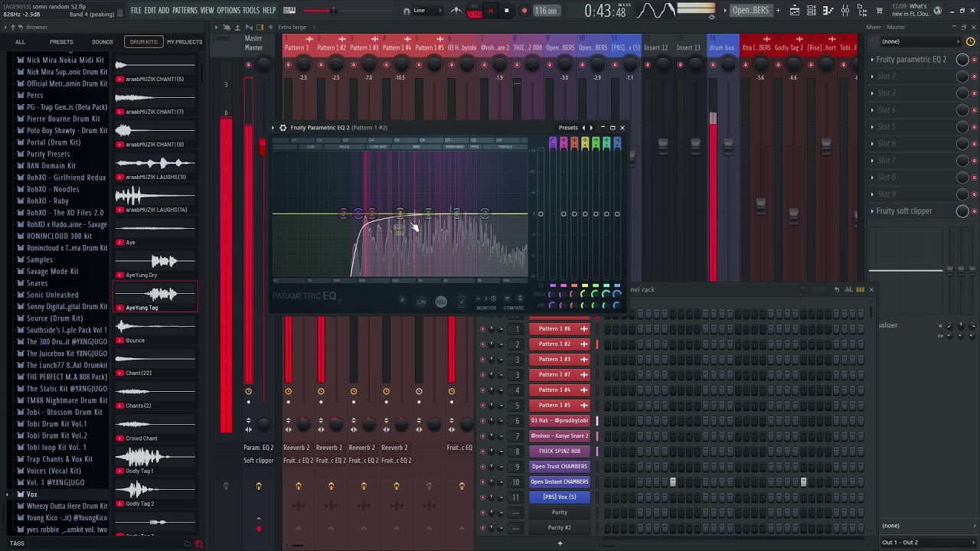This screenshot has height=551, width=980.
Task: Click the search magnifier icon in browser footer
Action: (x=199, y=544)
